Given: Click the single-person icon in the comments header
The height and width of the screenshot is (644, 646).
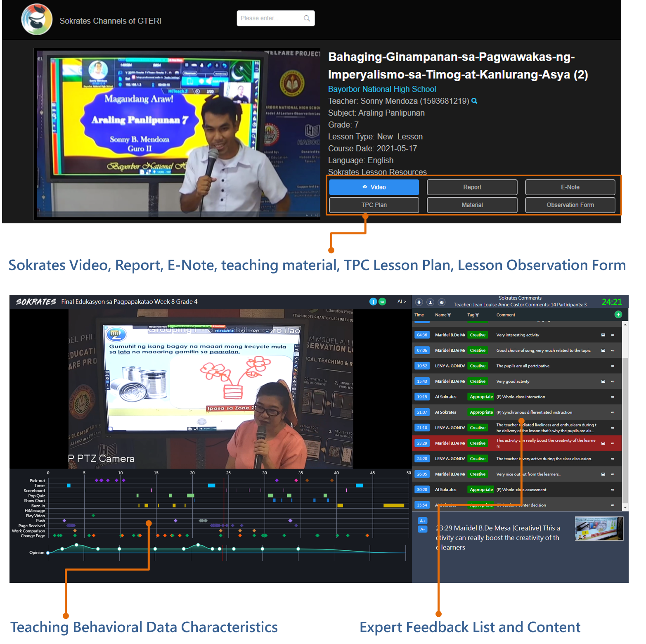Looking at the screenshot, I should (x=430, y=302).
